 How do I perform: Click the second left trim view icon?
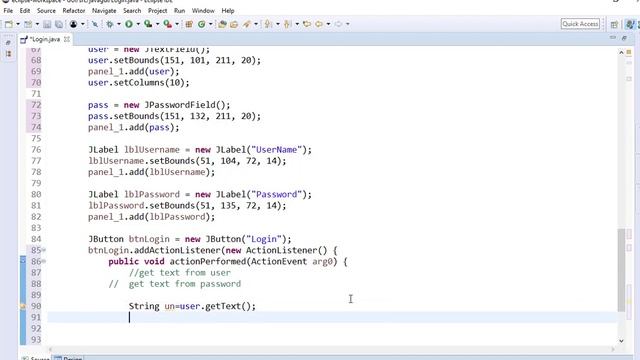coord(9,54)
